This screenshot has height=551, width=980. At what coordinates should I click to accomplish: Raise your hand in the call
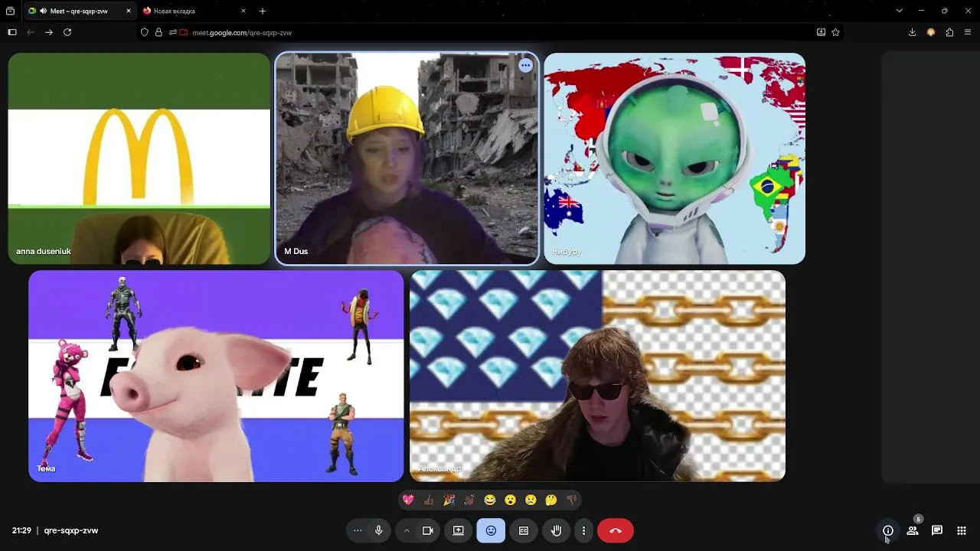(557, 530)
